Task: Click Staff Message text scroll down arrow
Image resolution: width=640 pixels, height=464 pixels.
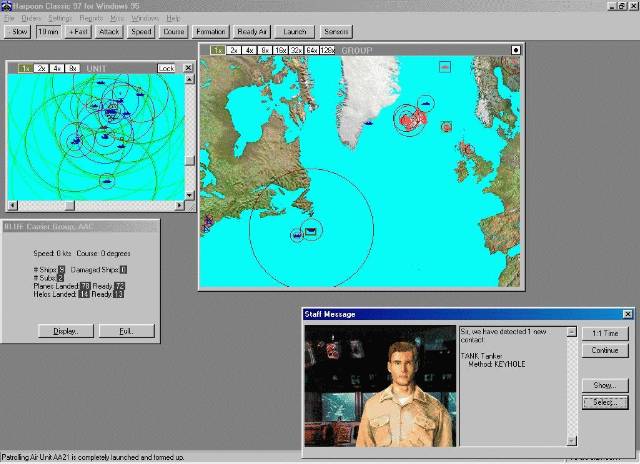Action: [x=572, y=441]
